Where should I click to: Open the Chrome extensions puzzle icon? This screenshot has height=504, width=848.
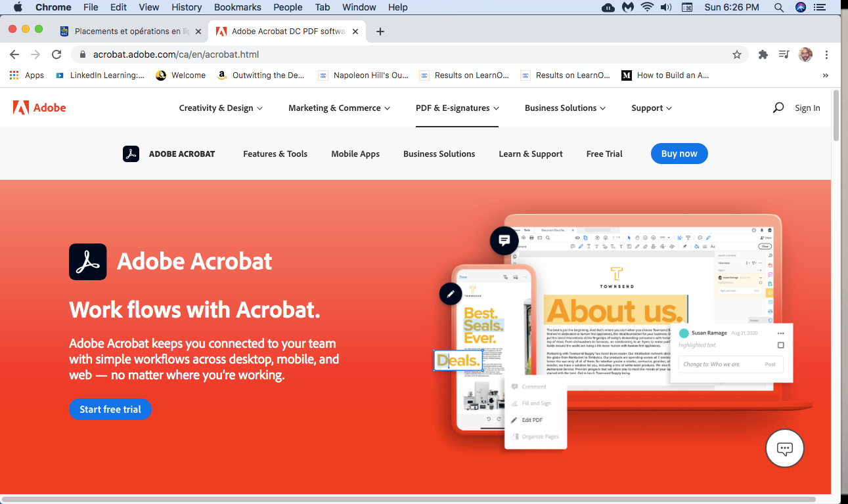click(x=763, y=54)
